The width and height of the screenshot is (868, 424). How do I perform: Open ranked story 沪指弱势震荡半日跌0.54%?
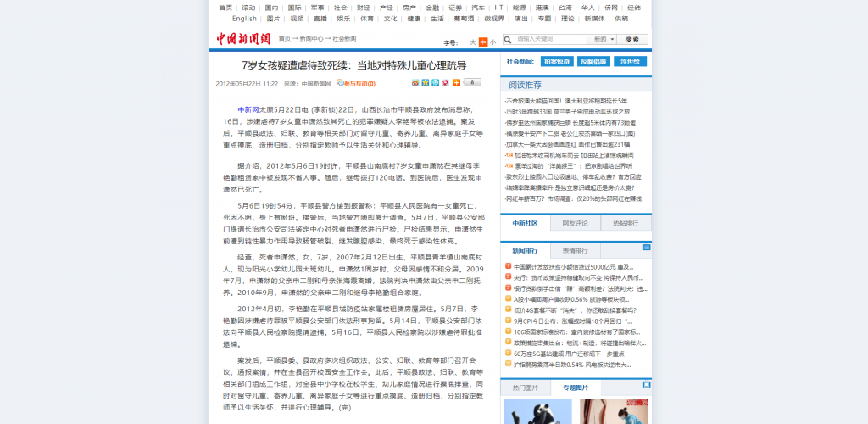coord(572,365)
